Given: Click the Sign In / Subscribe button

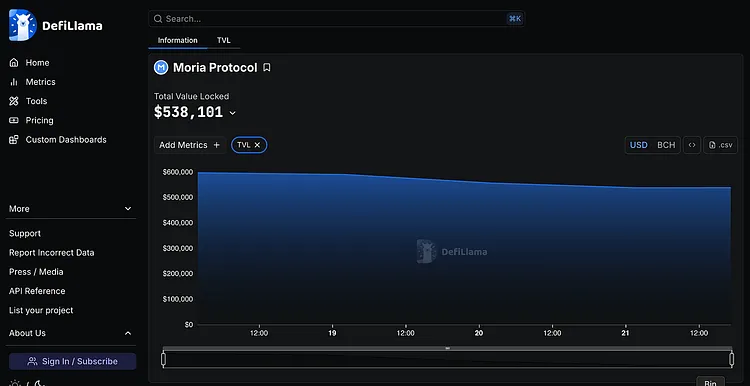Looking at the screenshot, I should point(73,361).
